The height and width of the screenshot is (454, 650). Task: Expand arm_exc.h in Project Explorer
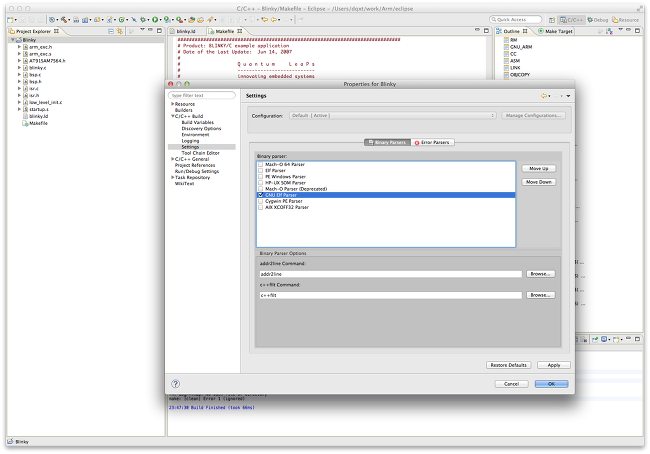pos(19,47)
